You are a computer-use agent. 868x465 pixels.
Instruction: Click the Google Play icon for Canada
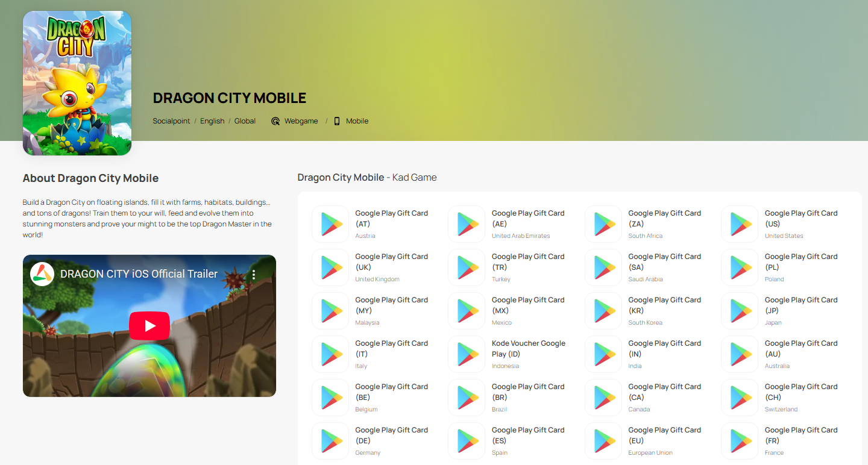[603, 398]
